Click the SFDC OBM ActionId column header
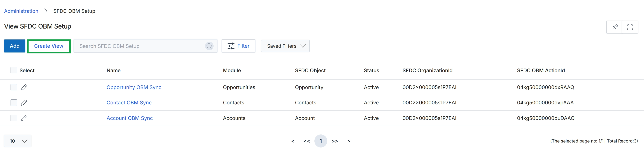Viewport: 644px width, 163px height. pyautogui.click(x=541, y=70)
